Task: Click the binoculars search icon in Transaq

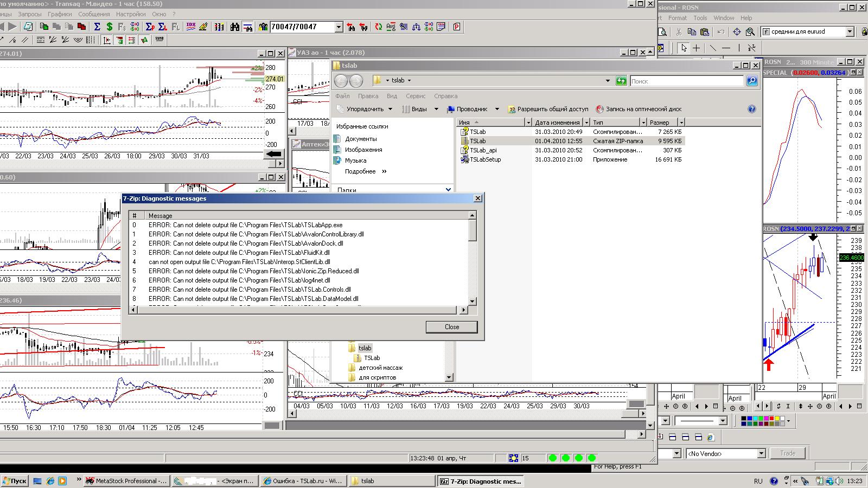Action: point(235,27)
